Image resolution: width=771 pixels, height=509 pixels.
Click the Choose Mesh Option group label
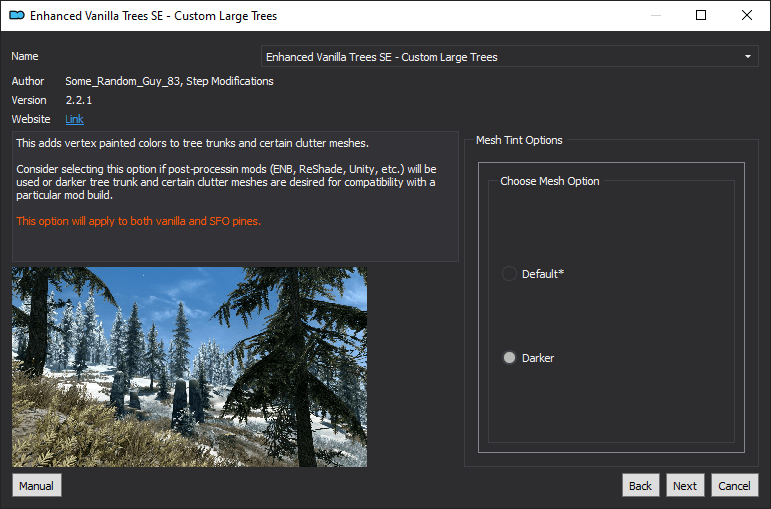tap(549, 181)
